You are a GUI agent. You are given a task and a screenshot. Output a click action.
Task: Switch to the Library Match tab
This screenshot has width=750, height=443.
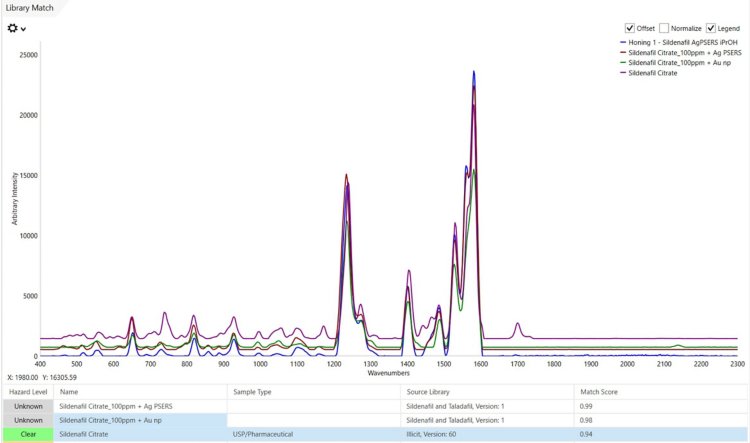point(30,8)
